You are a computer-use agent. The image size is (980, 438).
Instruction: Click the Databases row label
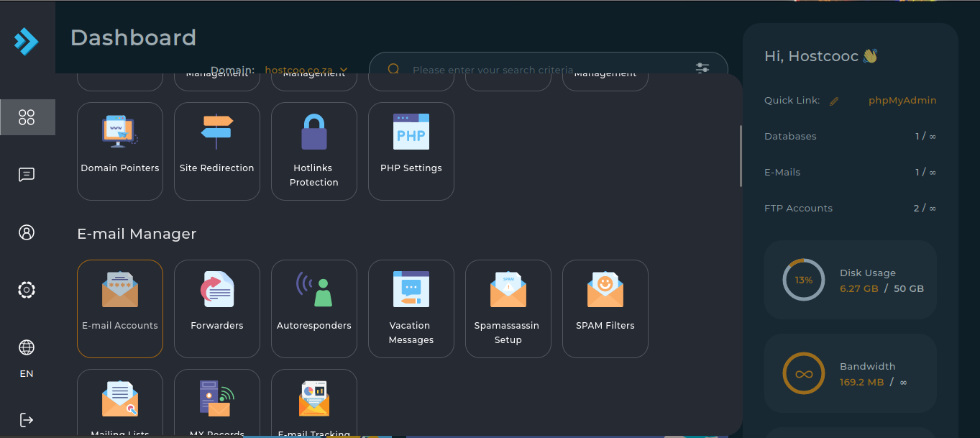(x=790, y=137)
